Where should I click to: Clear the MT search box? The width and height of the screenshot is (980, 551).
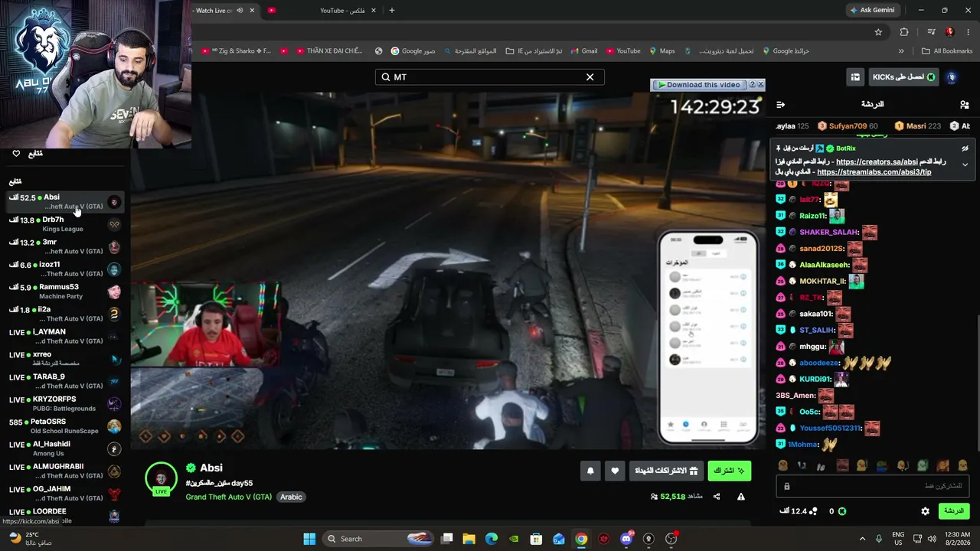[x=590, y=77]
